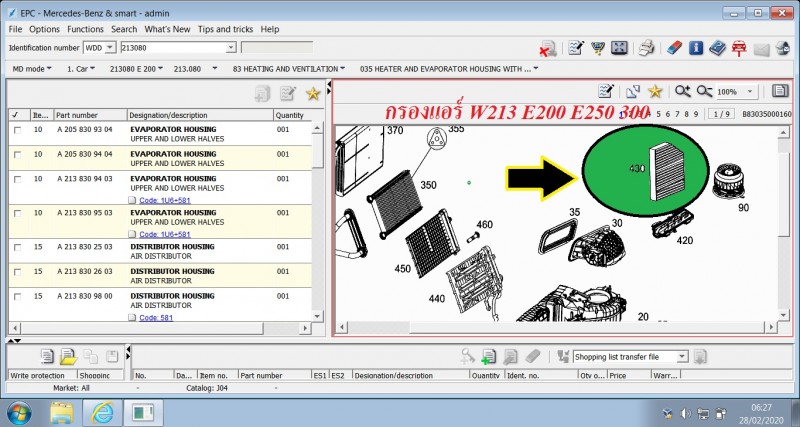Viewport: 800px width, 427px height.
Task: Go to picture page 5
Action: pos(659,114)
